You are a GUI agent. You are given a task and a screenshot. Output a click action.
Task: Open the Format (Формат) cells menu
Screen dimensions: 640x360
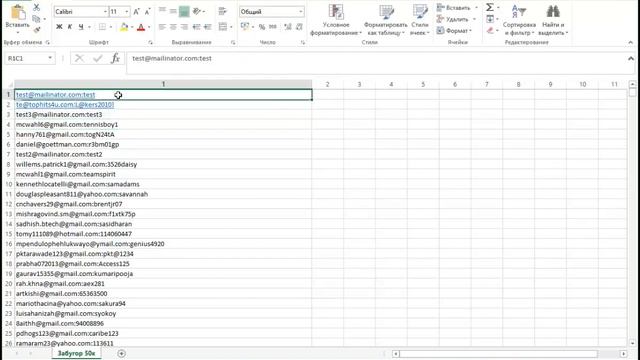454,30
